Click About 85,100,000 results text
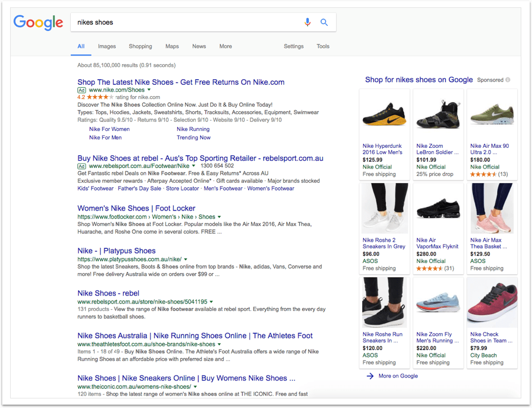 (x=126, y=65)
